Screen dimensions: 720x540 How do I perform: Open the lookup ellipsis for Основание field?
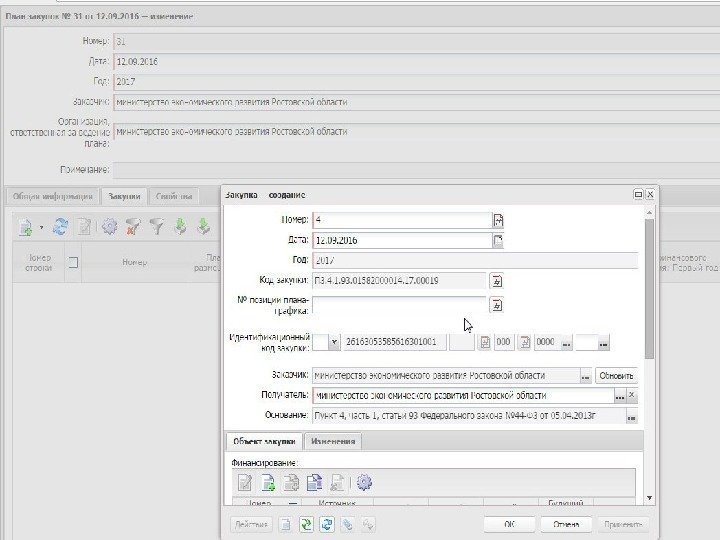pyautogui.click(x=631, y=417)
